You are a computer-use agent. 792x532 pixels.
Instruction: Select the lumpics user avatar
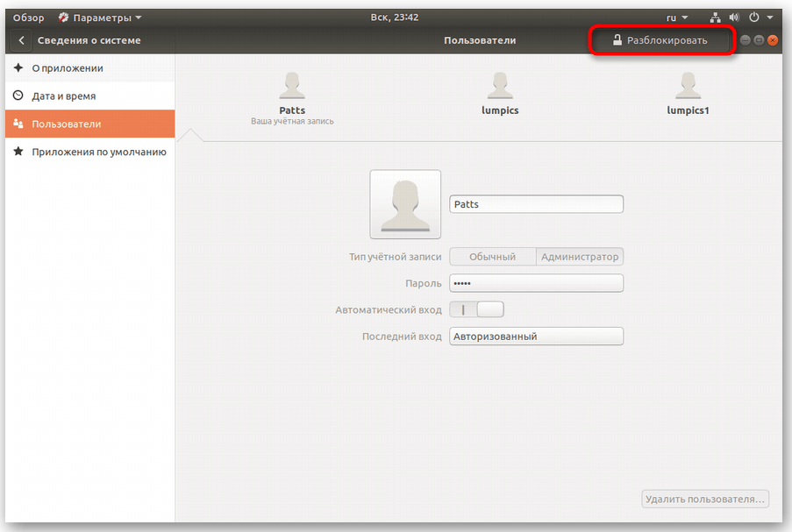(500, 87)
